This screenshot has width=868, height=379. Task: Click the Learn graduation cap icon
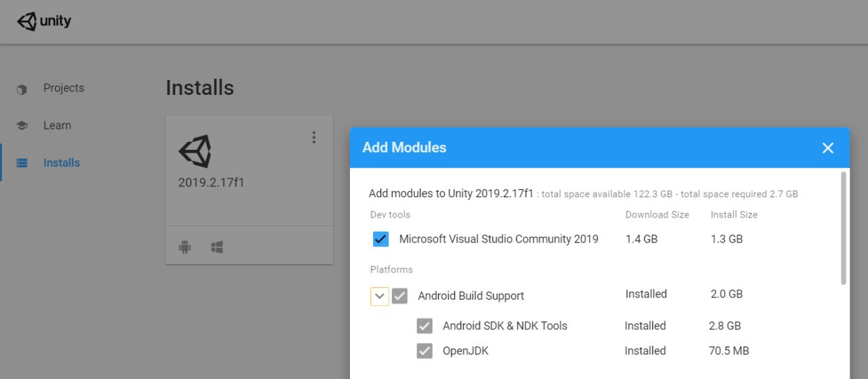point(22,126)
